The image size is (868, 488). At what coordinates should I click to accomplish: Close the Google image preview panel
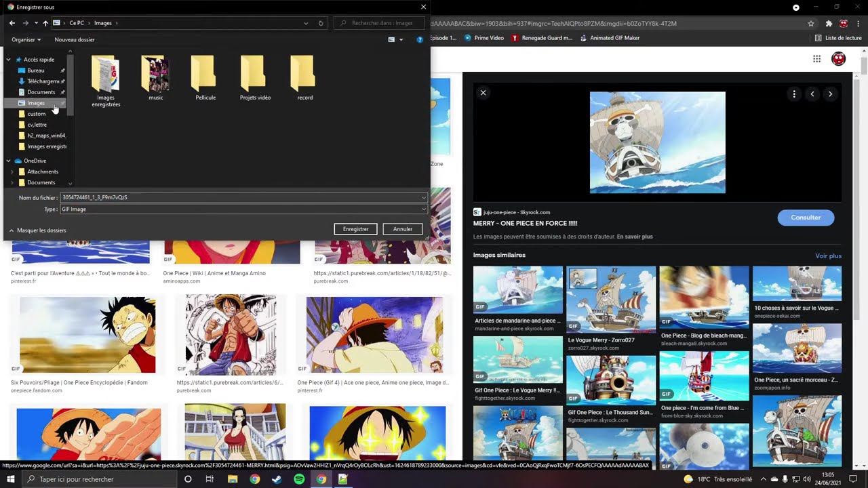coord(483,93)
